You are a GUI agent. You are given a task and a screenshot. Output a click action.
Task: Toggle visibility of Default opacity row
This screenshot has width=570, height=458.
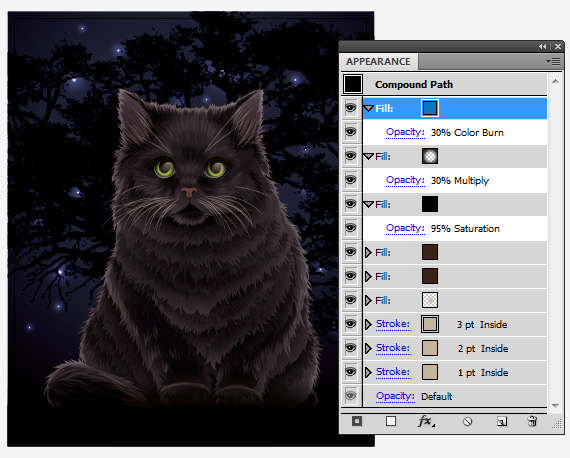[x=351, y=395]
